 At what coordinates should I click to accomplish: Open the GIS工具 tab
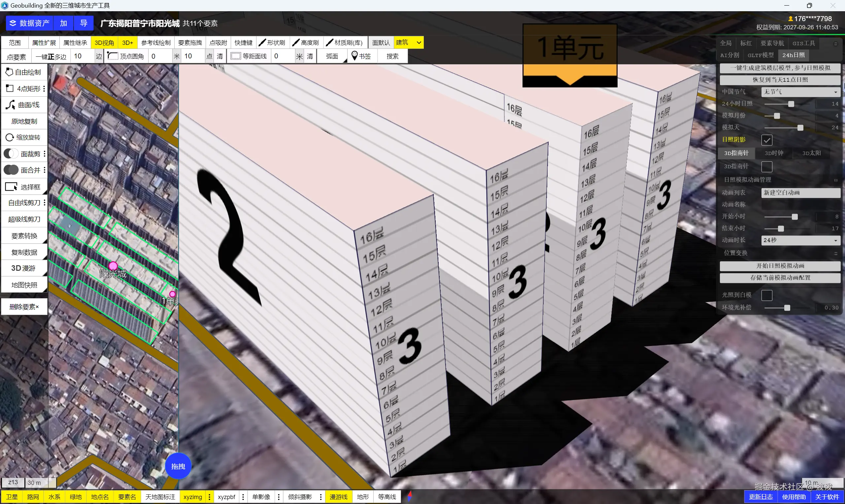[x=803, y=43]
